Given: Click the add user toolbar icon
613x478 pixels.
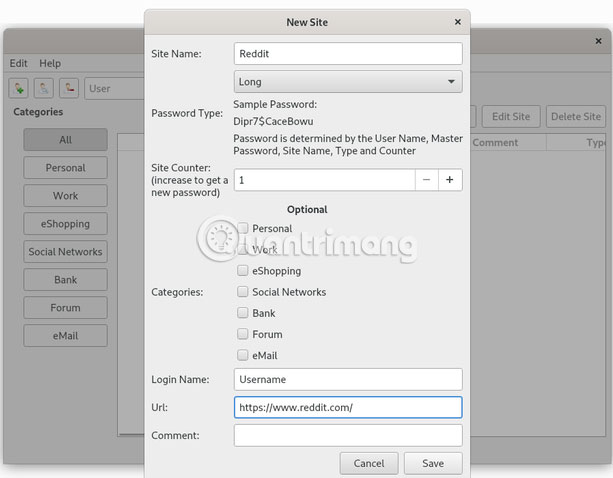Looking at the screenshot, I should pos(20,88).
